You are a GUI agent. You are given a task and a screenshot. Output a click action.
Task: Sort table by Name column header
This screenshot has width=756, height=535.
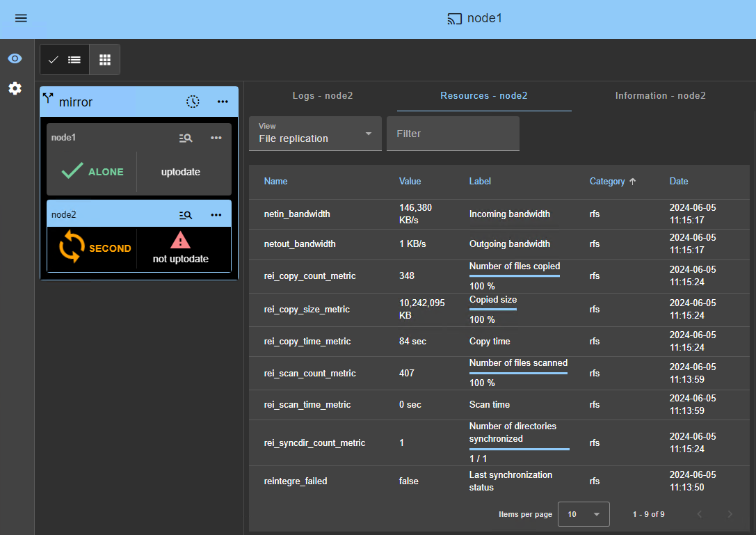coord(275,181)
